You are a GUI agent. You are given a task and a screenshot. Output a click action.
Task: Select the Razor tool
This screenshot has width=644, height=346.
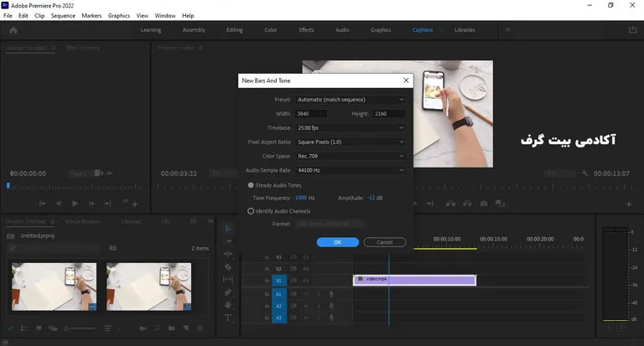coord(228,266)
